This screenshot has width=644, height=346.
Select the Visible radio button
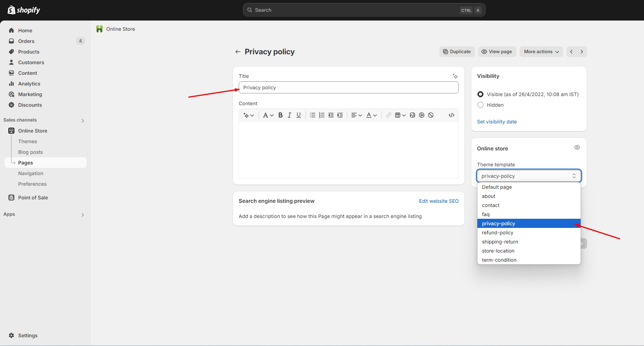[480, 94]
